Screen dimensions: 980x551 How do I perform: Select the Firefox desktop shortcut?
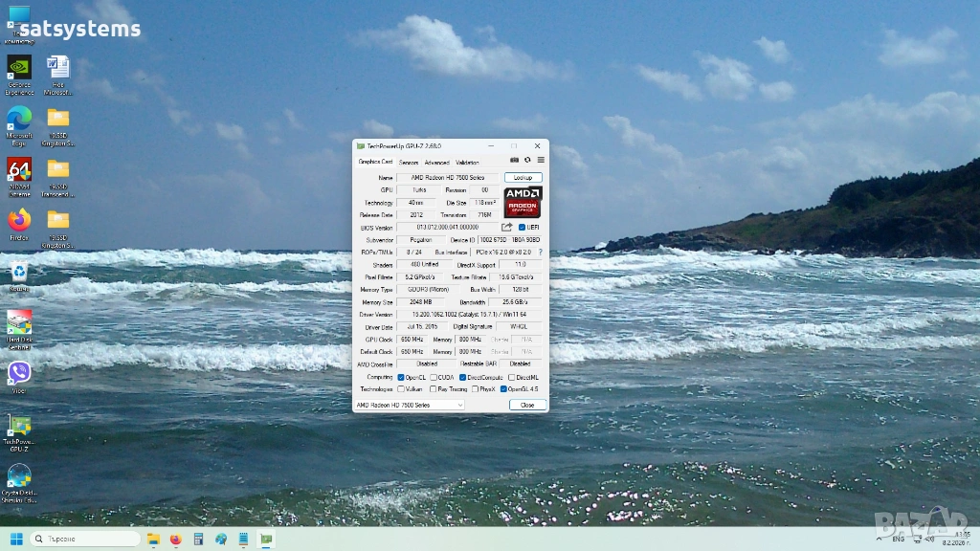19,221
